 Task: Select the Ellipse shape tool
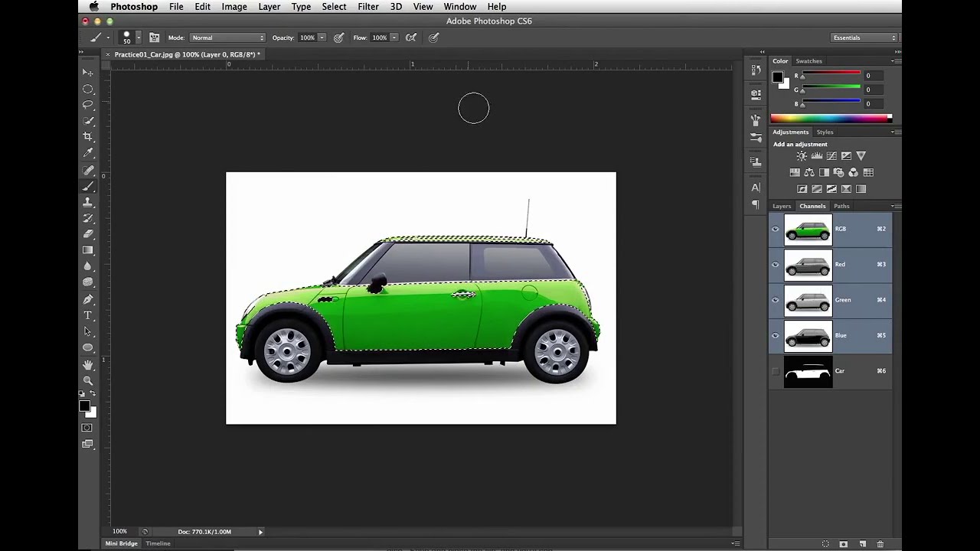(x=87, y=347)
